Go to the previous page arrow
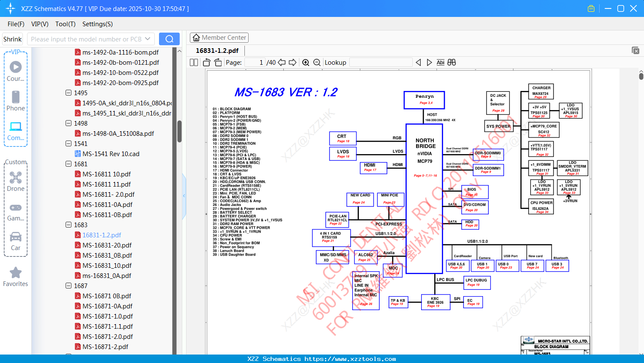Viewport: 644px width, 363px height. [x=282, y=62]
